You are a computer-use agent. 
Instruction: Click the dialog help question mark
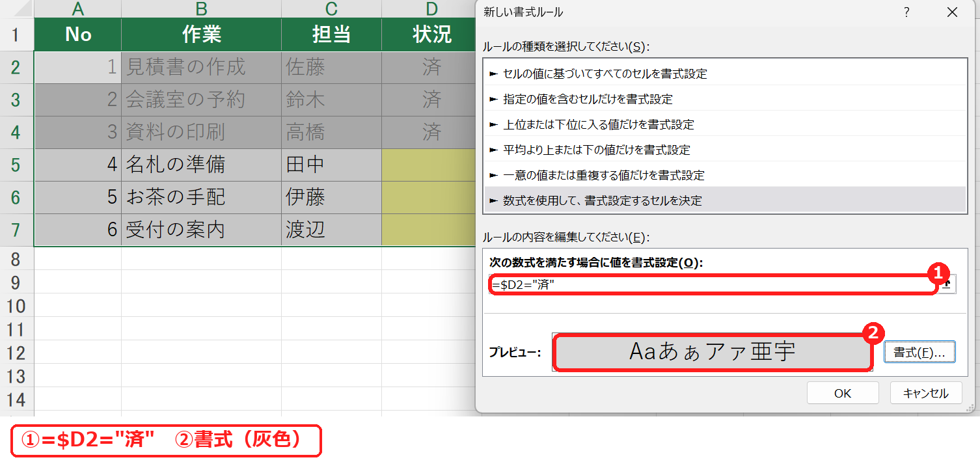[x=906, y=12]
